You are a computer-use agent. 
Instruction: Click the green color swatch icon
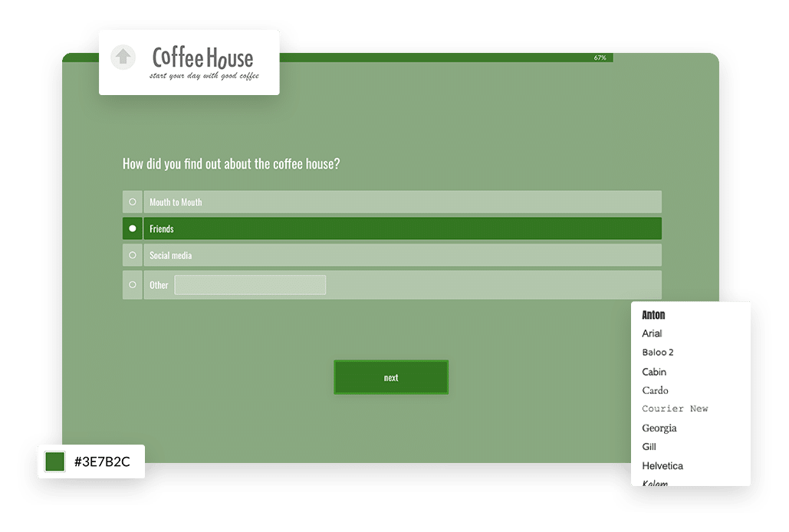[x=54, y=461]
